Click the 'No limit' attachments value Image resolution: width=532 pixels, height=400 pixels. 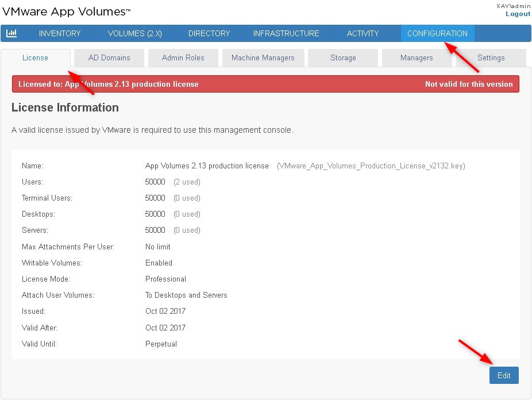[158, 247]
